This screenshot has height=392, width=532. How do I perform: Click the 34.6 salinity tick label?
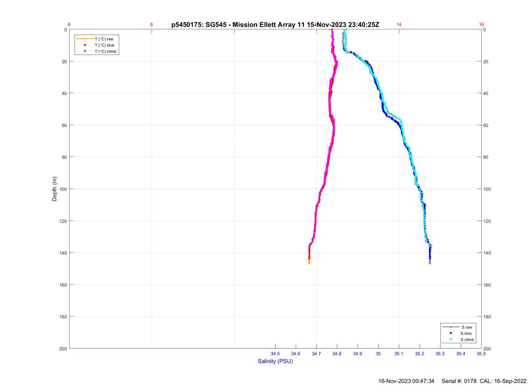click(296, 353)
